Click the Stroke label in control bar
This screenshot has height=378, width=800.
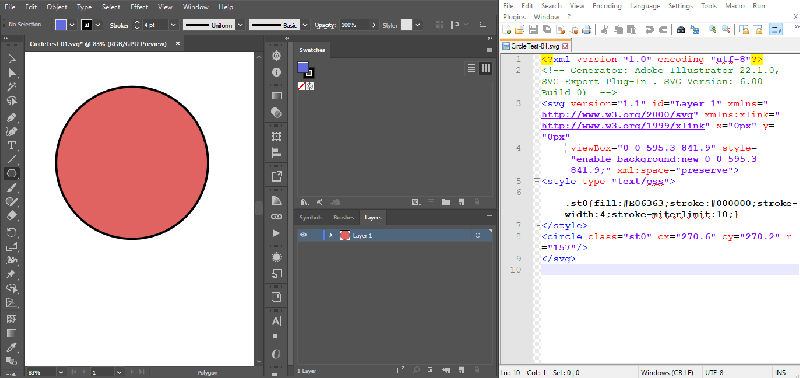click(x=119, y=25)
